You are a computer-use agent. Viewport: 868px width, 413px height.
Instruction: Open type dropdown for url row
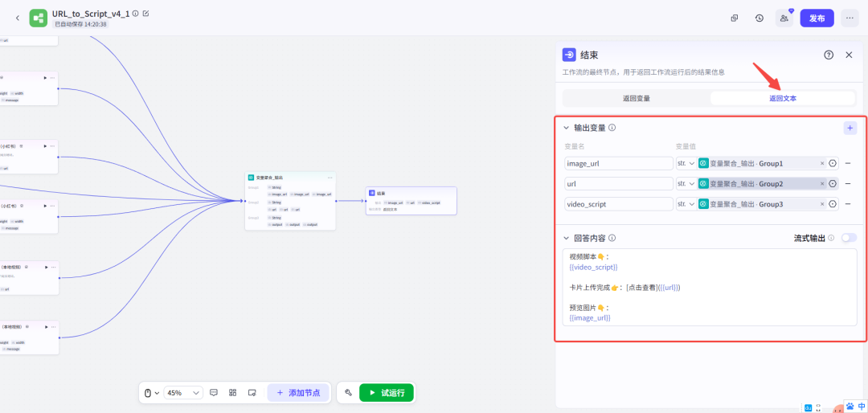(x=686, y=184)
